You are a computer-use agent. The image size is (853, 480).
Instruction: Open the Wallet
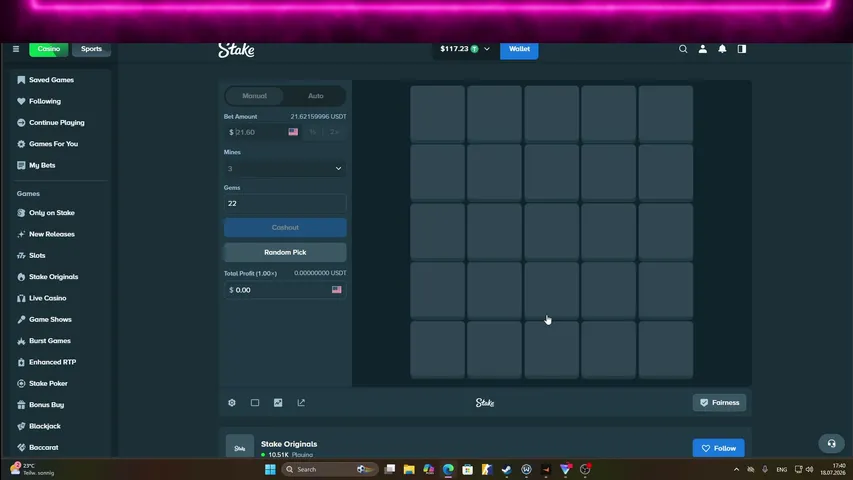click(519, 49)
